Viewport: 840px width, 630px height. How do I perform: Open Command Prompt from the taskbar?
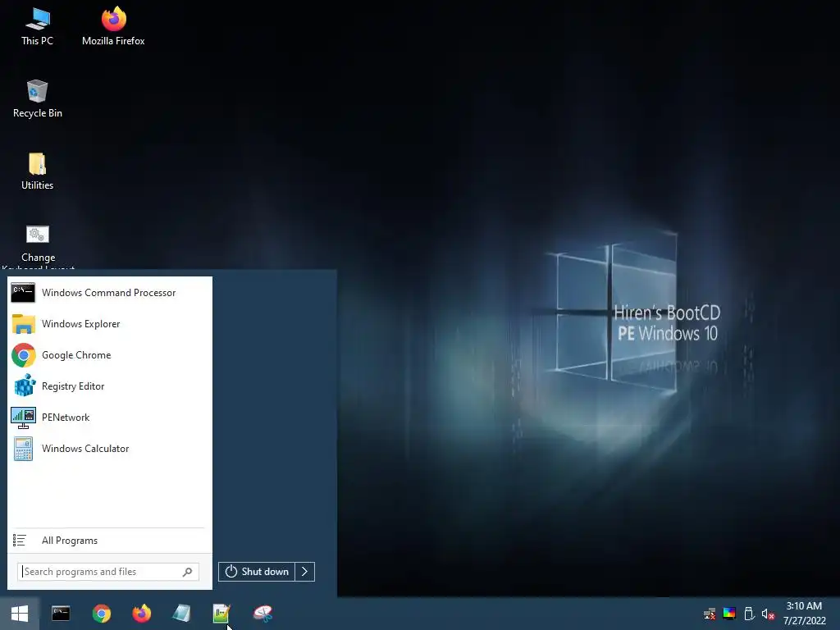pyautogui.click(x=61, y=614)
